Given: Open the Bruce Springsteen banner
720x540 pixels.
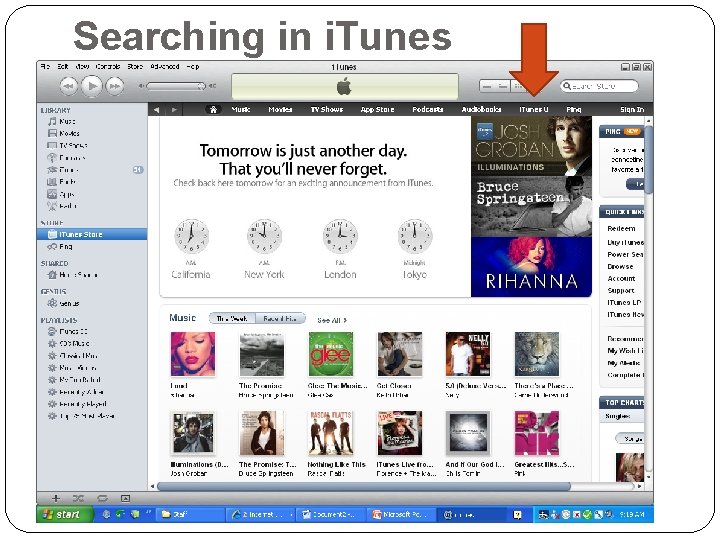Looking at the screenshot, I should [x=531, y=207].
